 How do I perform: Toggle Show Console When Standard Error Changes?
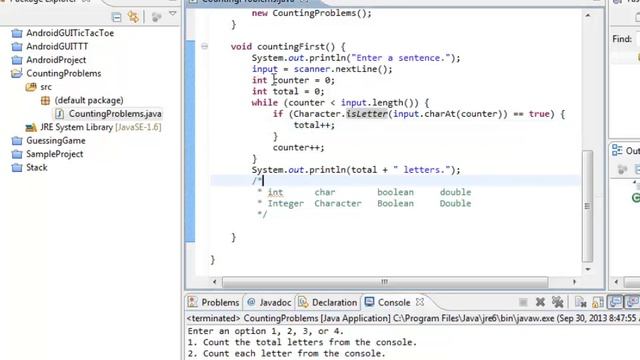click(632, 302)
